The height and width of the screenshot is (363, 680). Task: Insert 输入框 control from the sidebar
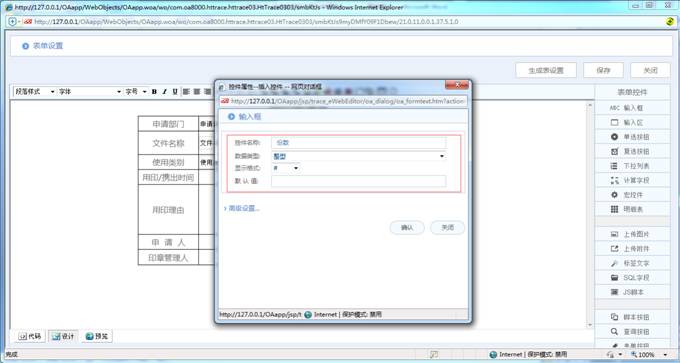(x=632, y=108)
